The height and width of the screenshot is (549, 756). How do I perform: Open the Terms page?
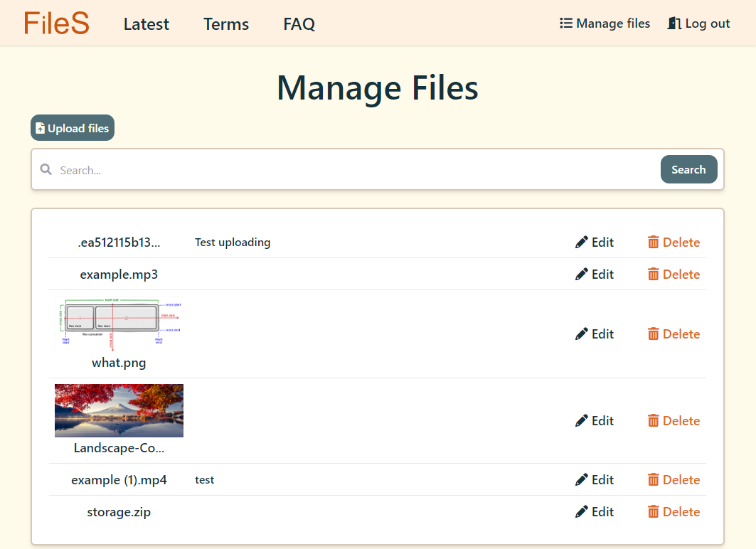click(x=225, y=23)
